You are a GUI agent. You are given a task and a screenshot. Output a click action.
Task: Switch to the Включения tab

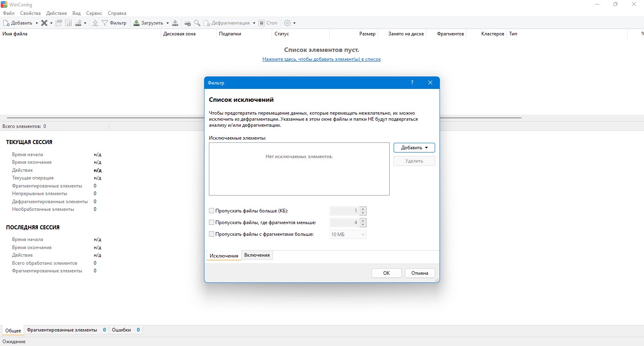tap(257, 255)
